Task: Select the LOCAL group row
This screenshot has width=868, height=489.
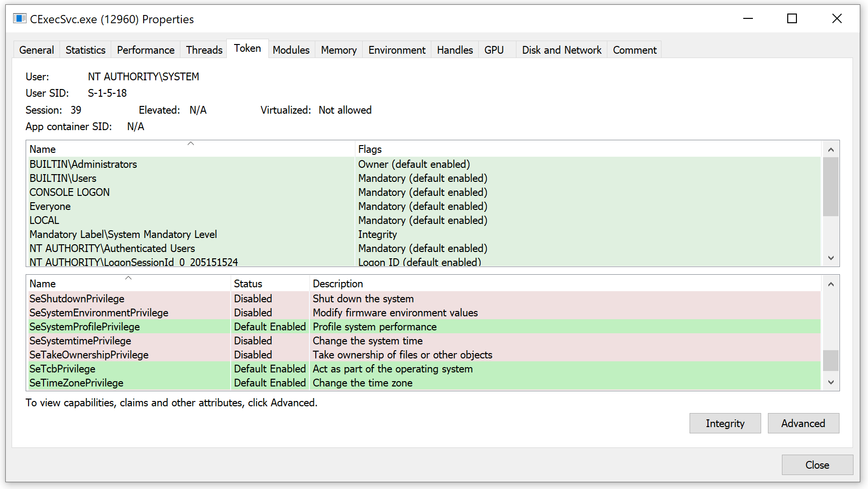Action: click(424, 220)
